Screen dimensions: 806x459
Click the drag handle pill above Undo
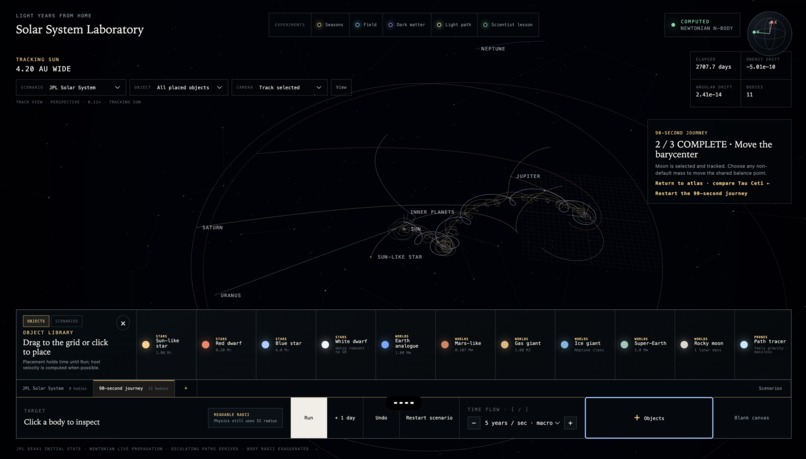[x=404, y=403]
